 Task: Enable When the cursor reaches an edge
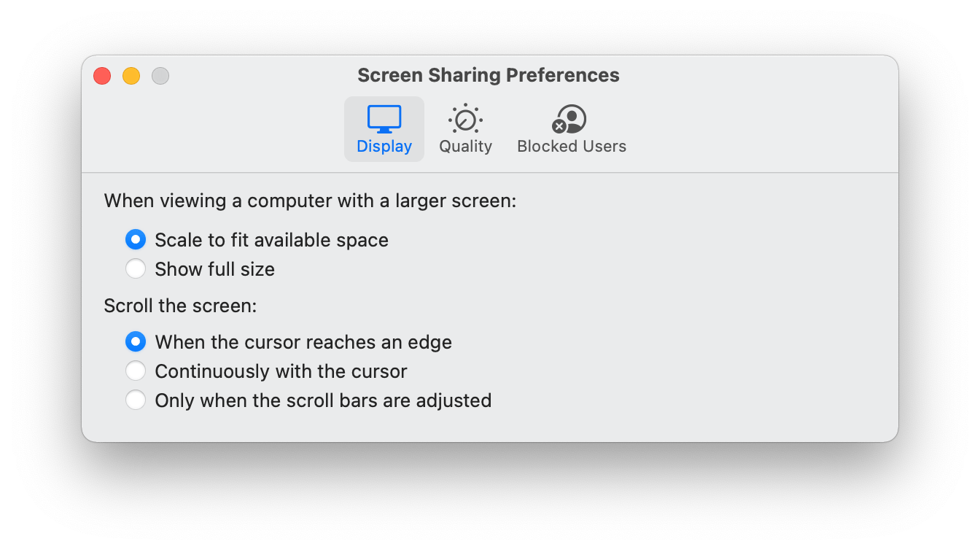(136, 341)
